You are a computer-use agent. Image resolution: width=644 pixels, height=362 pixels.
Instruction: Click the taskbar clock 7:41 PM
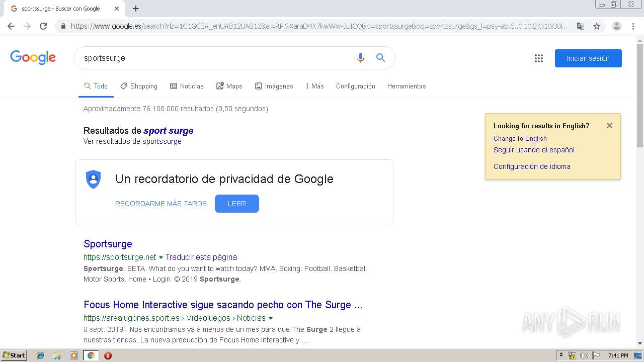(x=618, y=355)
